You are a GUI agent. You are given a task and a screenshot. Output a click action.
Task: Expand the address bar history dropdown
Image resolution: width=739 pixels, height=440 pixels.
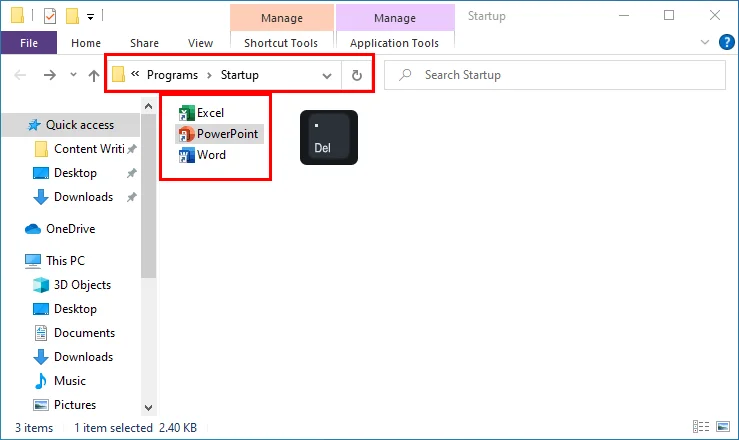point(327,75)
